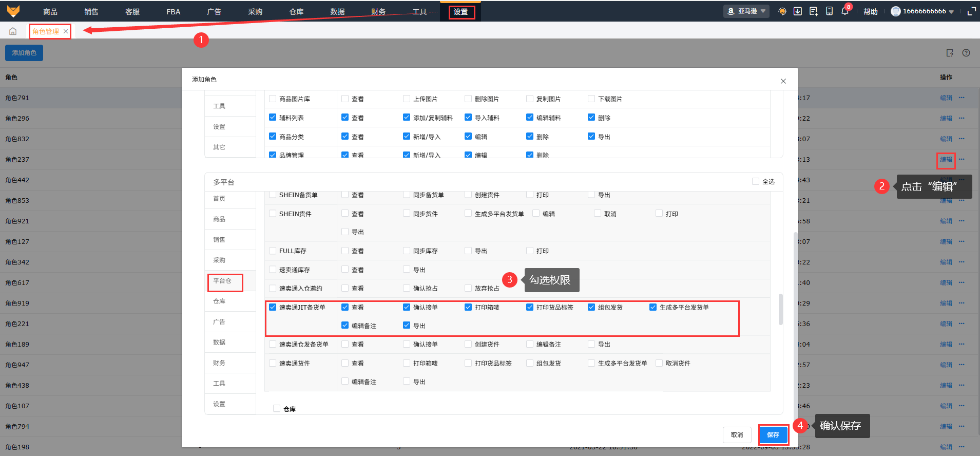The height and width of the screenshot is (456, 980).
Task: Select 平台仓 in the 多平台 sidebar
Action: pyautogui.click(x=222, y=281)
